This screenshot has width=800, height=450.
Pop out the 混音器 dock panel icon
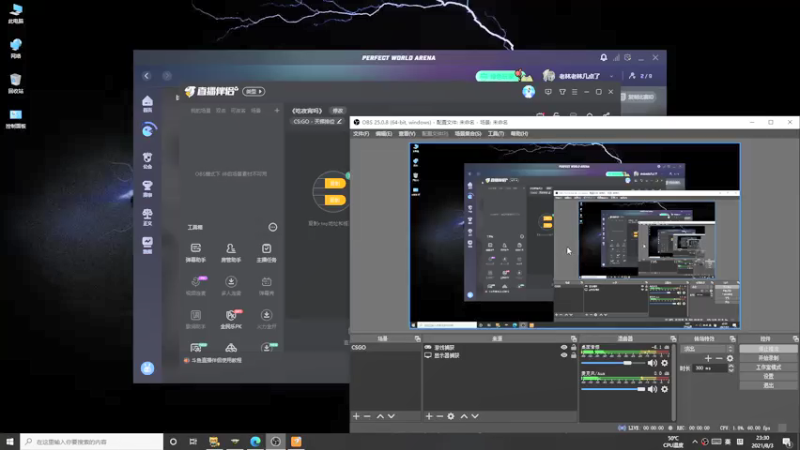pos(673,339)
